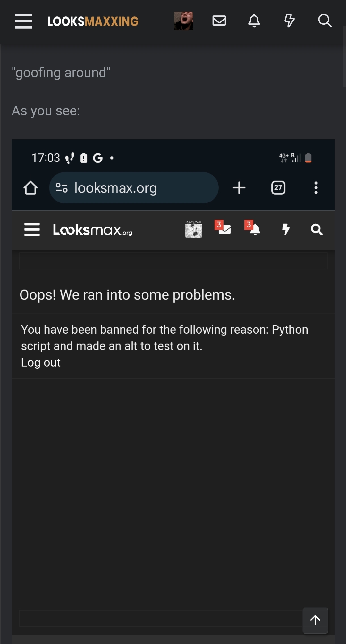Open notifications with the bell icon
The height and width of the screenshot is (644, 346).
tap(254, 21)
